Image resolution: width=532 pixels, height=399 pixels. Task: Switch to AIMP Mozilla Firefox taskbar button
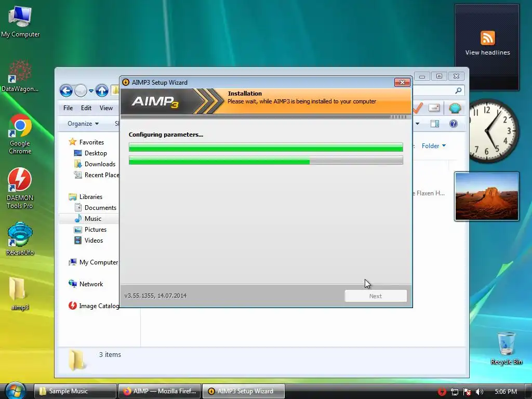click(x=159, y=391)
